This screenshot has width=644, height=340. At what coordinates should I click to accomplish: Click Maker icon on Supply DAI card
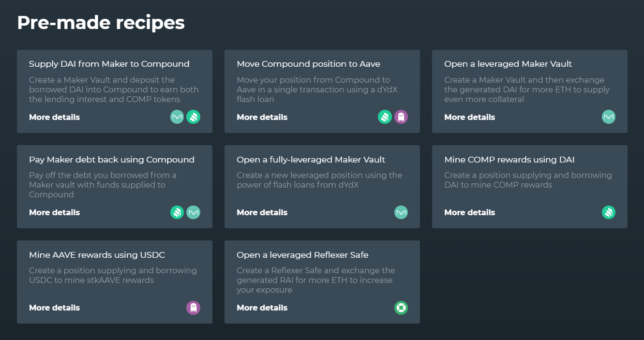[177, 117]
